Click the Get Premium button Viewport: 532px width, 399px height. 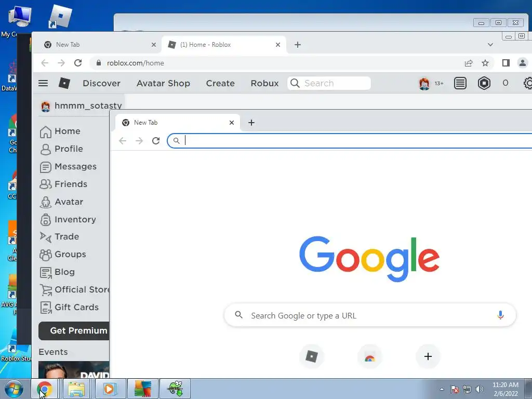[x=74, y=331]
